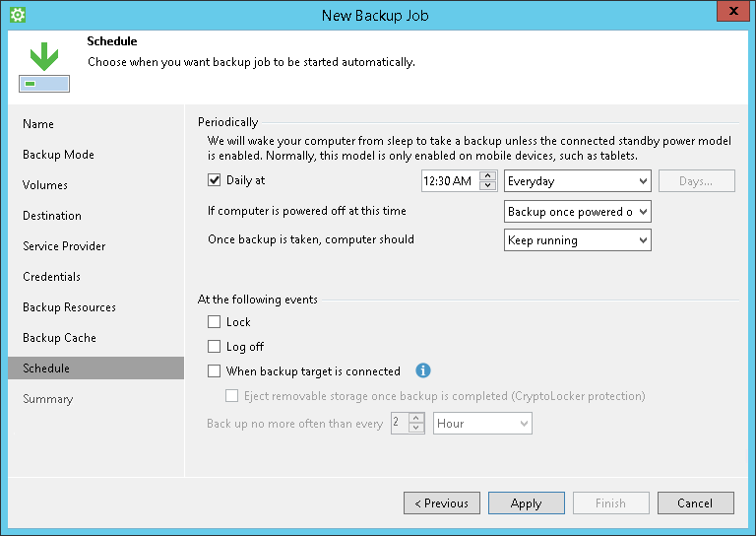Increase the back up interval value
This screenshot has height=536, width=756.
(x=416, y=419)
